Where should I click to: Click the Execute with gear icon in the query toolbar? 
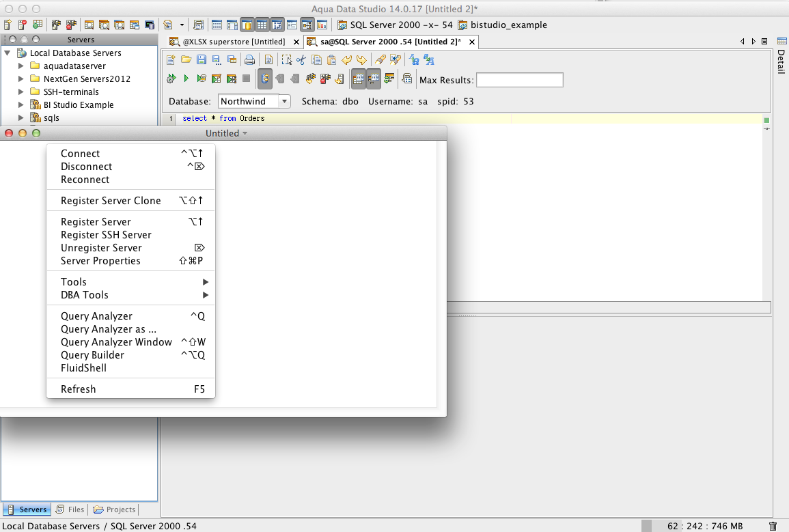click(x=171, y=79)
